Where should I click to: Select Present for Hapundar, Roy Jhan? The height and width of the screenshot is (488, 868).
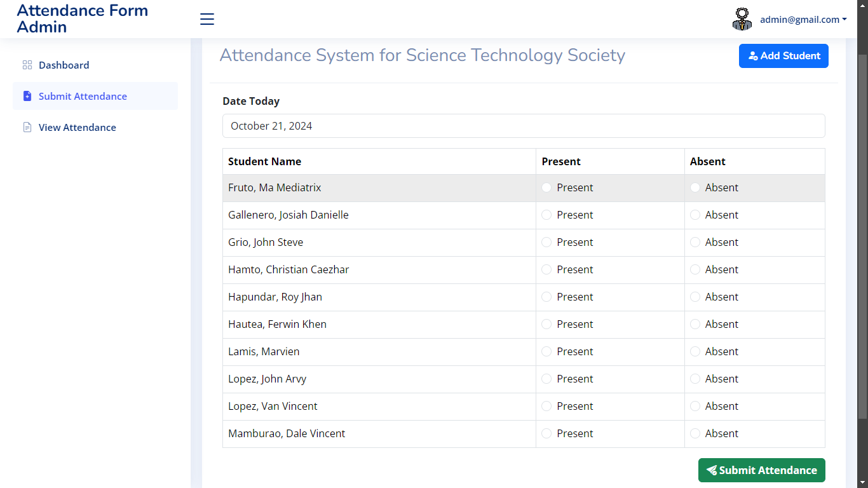pyautogui.click(x=546, y=297)
